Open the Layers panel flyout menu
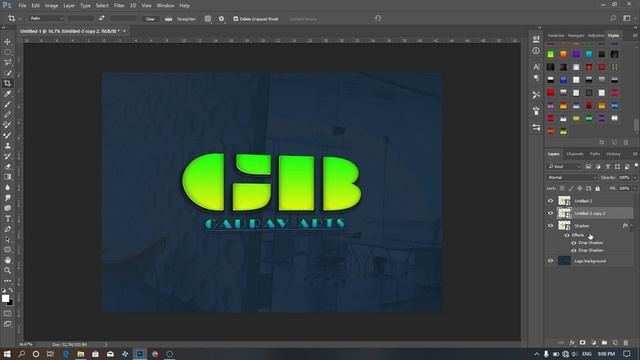Screen dimensions: 640x360 [635, 154]
